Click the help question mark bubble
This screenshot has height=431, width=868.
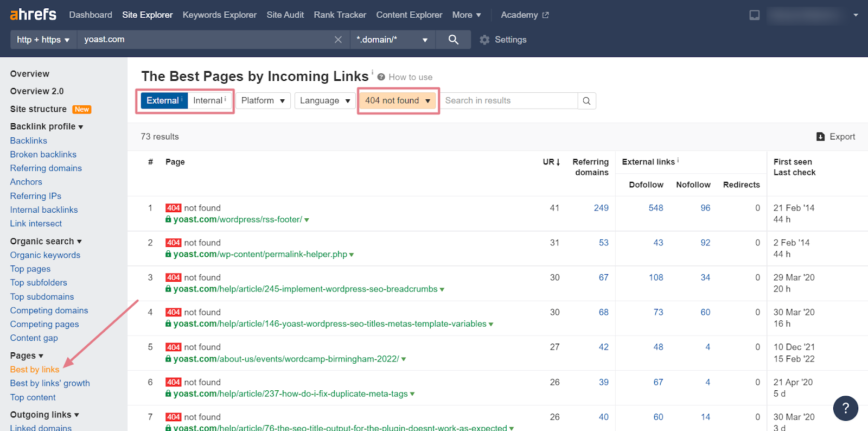point(845,408)
